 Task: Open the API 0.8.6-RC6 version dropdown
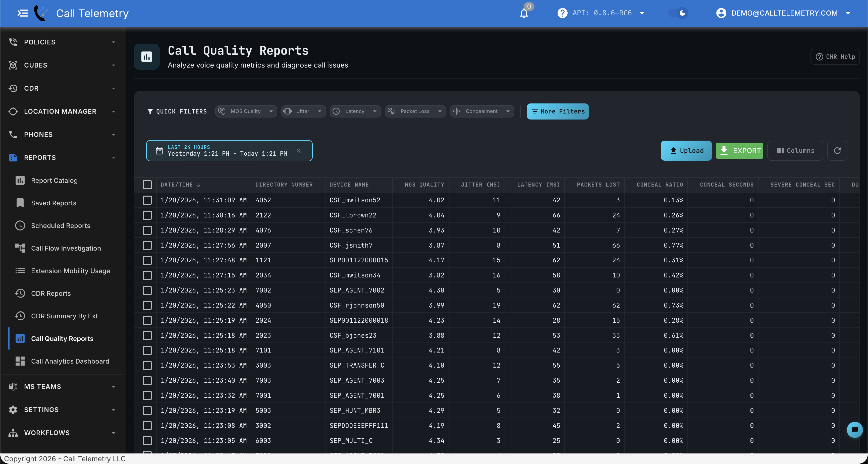pos(642,13)
